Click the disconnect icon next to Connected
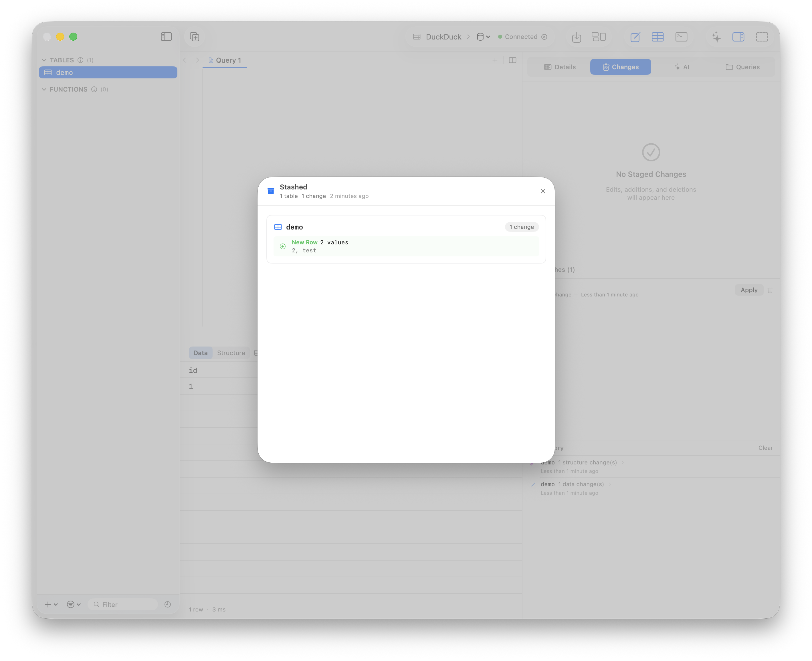 (544, 37)
